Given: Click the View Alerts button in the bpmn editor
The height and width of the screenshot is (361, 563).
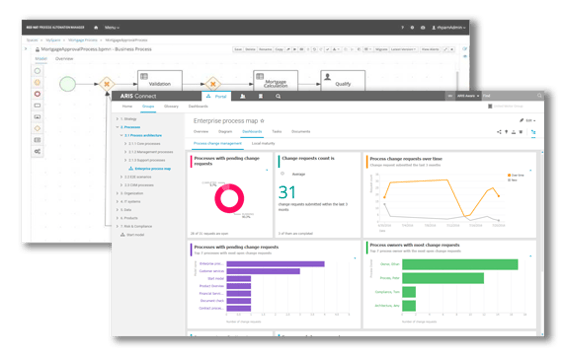Looking at the screenshot, I should point(430,49).
